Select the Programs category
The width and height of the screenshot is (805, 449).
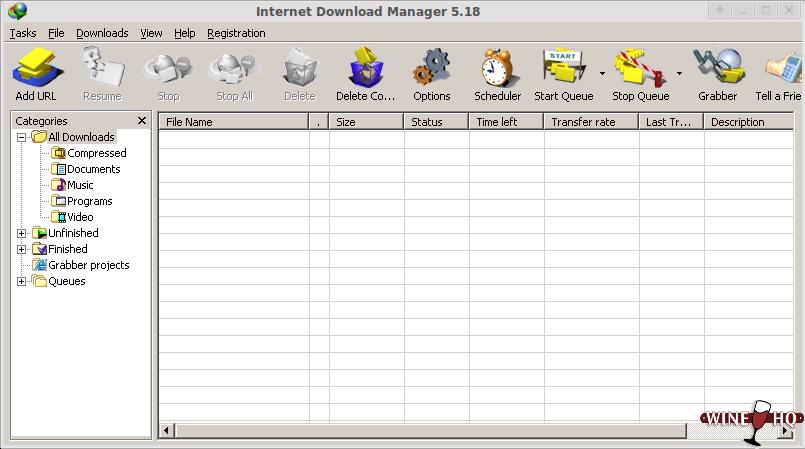[x=89, y=201]
